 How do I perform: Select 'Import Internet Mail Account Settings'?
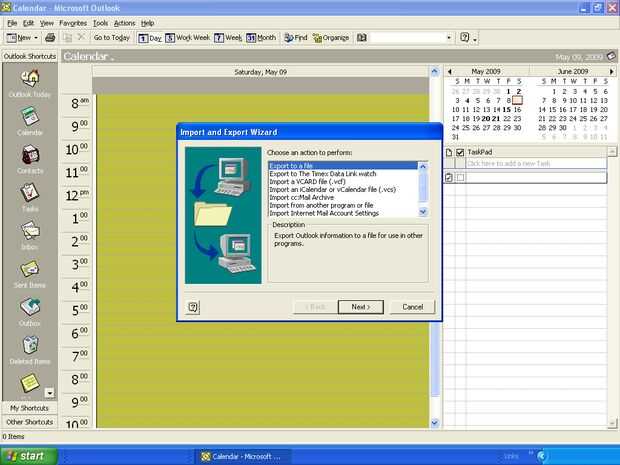pos(342,213)
